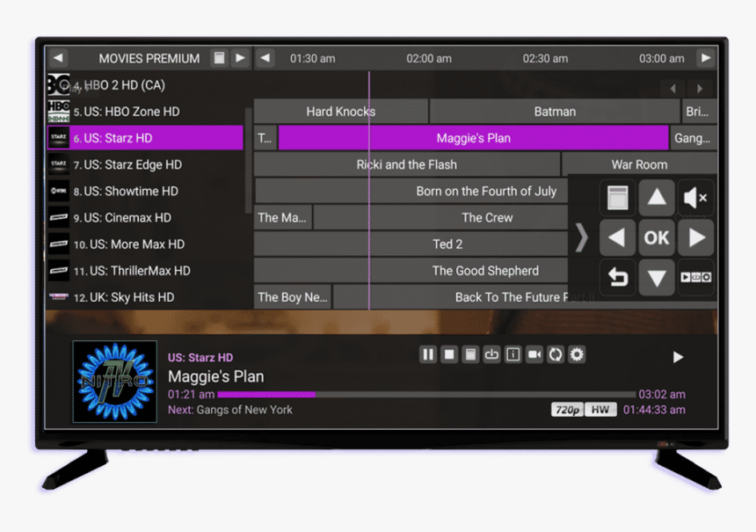Select channel 5. US: HBO Zone HD

point(145,112)
